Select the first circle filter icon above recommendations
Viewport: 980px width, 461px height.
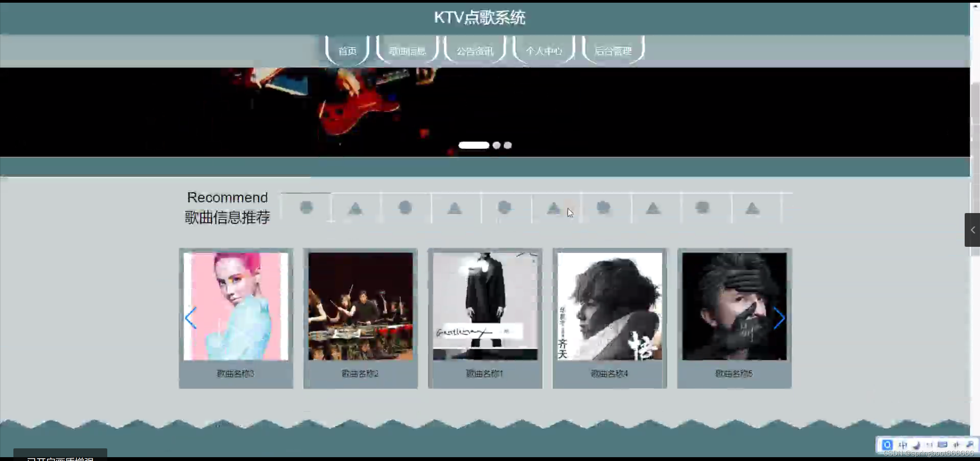tap(306, 207)
